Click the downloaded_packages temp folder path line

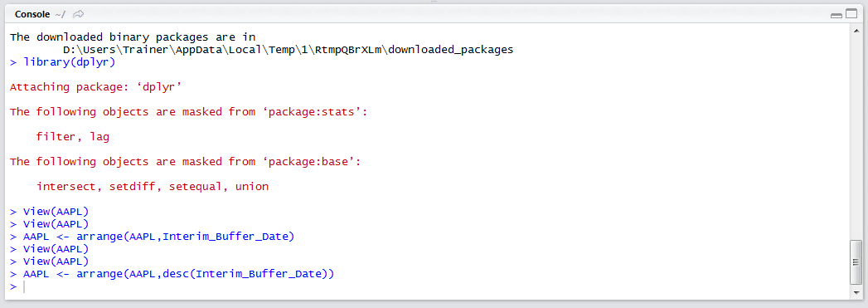tap(288, 50)
